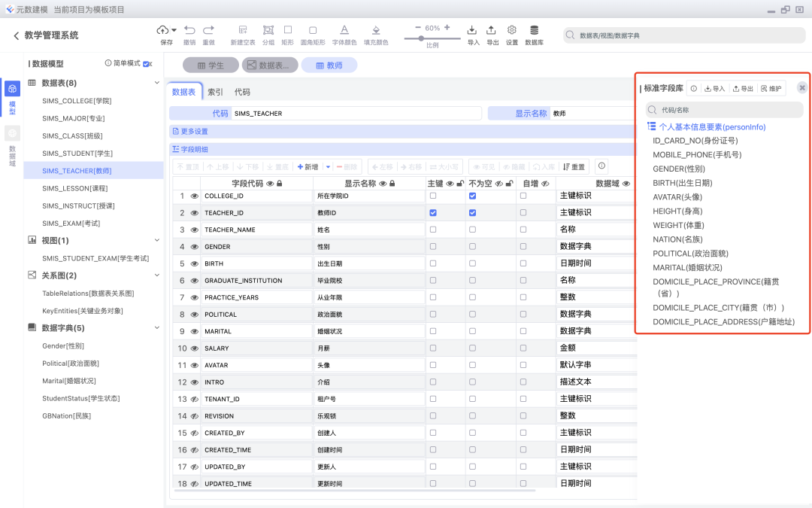The image size is (812, 508).
Task: Collapse the 数据表(8) section
Action: [x=156, y=84]
